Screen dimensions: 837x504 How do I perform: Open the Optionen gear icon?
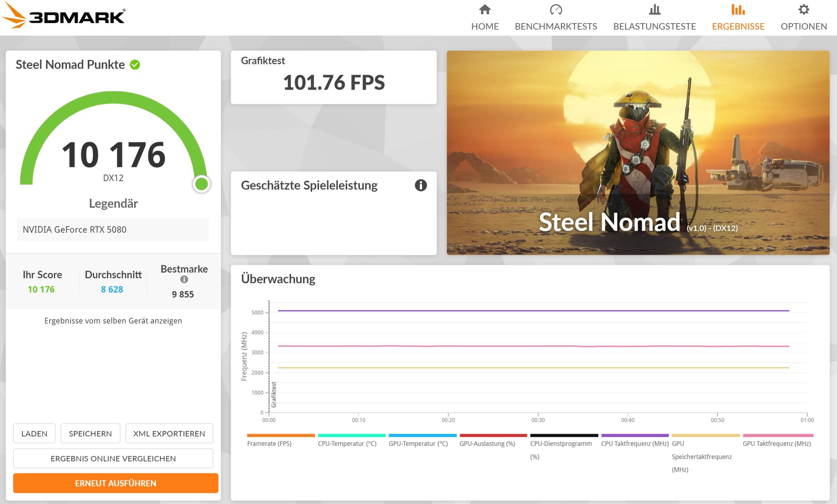(803, 10)
